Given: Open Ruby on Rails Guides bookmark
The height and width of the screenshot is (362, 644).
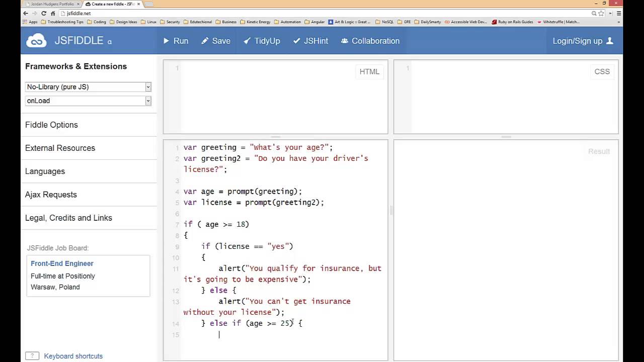Looking at the screenshot, I should (x=513, y=22).
